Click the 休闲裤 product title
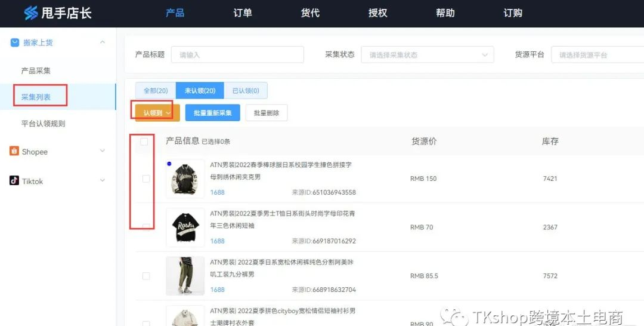The width and height of the screenshot is (644, 326). [x=281, y=268]
